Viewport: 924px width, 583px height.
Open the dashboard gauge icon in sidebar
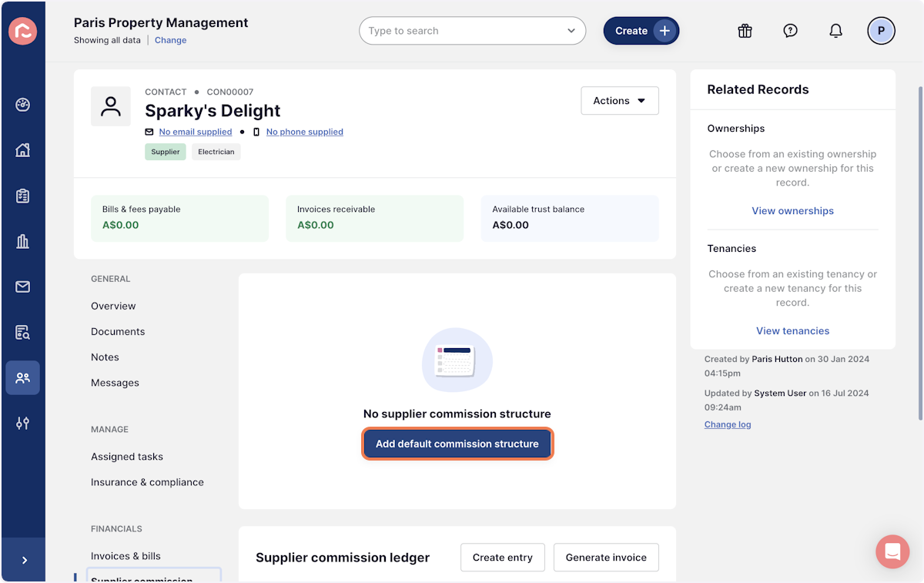pos(22,105)
